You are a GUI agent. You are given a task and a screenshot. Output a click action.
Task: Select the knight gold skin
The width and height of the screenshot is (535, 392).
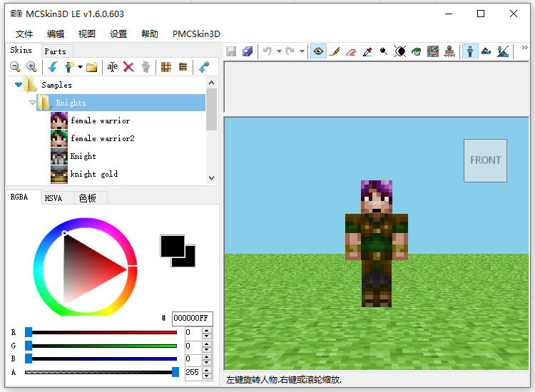[x=94, y=174]
